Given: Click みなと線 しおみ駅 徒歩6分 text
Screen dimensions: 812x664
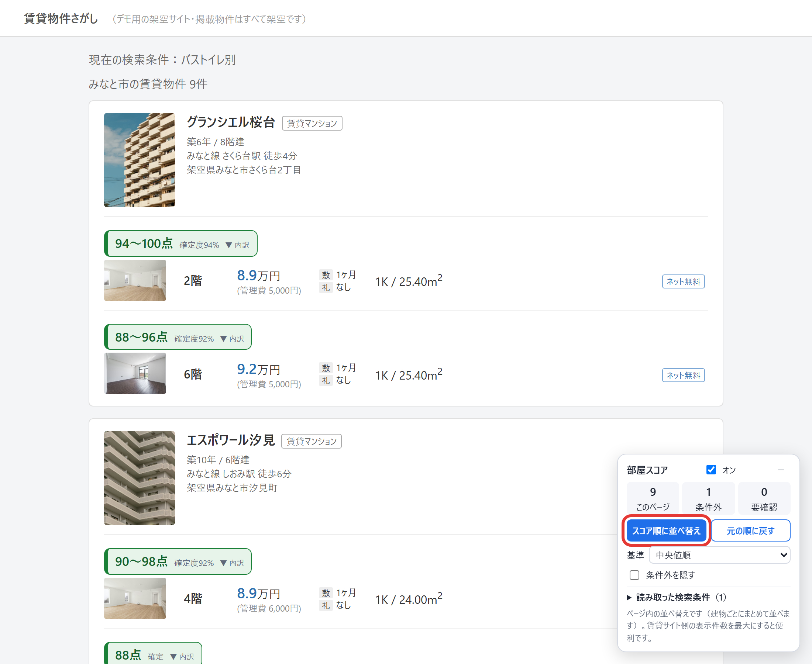Looking at the screenshot, I should pos(239,474).
